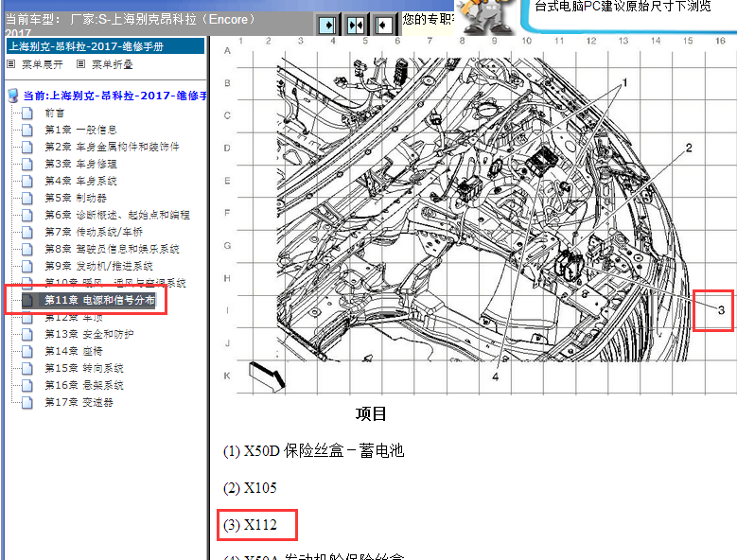
Task: Open 第8章 驾驶员信息和娱乐系统
Action: click(112, 249)
